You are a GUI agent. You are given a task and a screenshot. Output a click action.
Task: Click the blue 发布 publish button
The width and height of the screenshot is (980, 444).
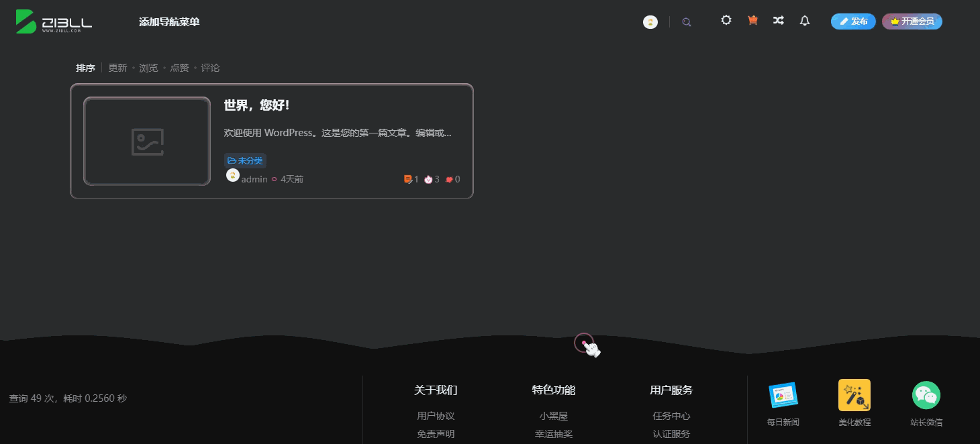[853, 21]
